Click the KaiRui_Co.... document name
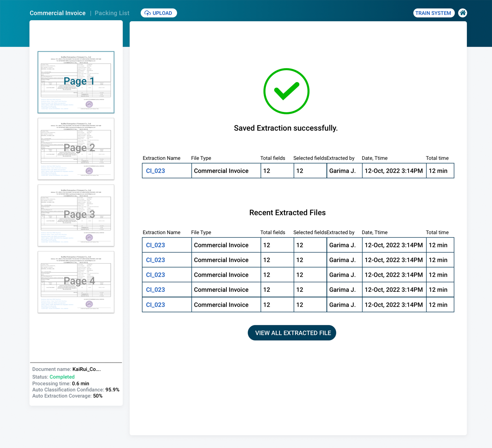 point(86,369)
